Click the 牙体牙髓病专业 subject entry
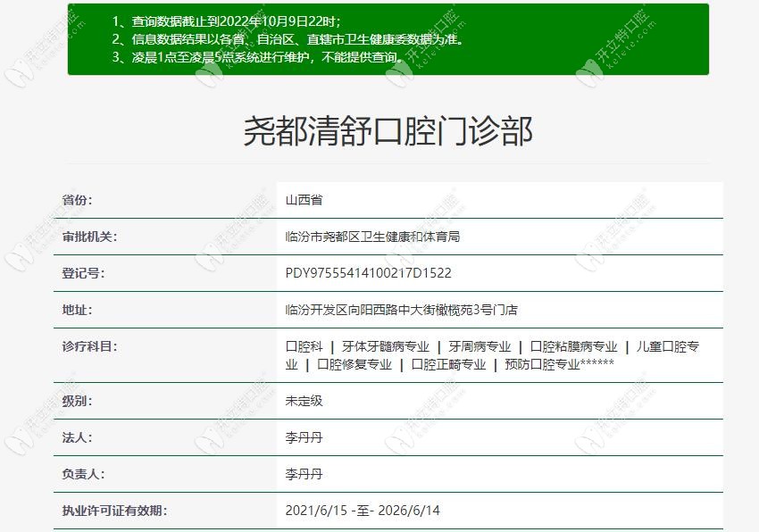 point(386,346)
